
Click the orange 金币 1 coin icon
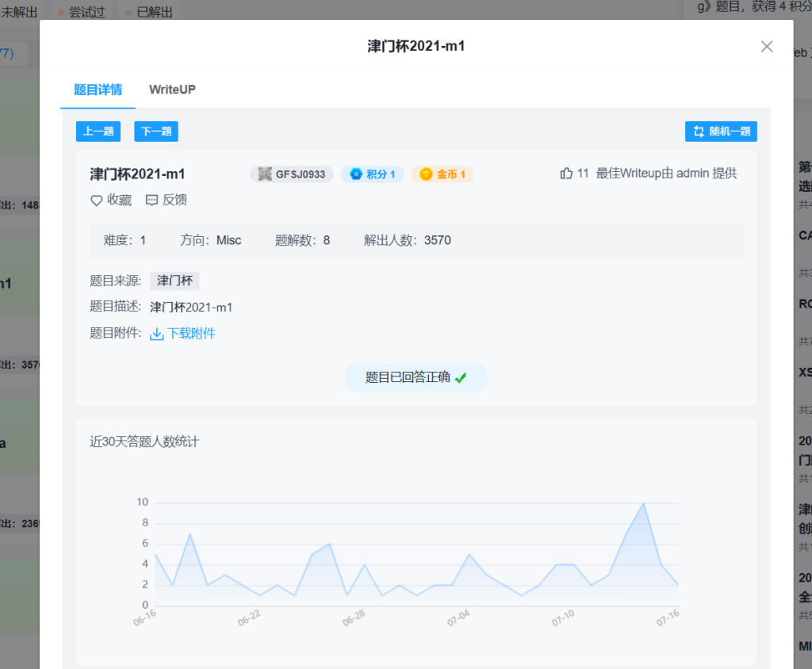426,174
